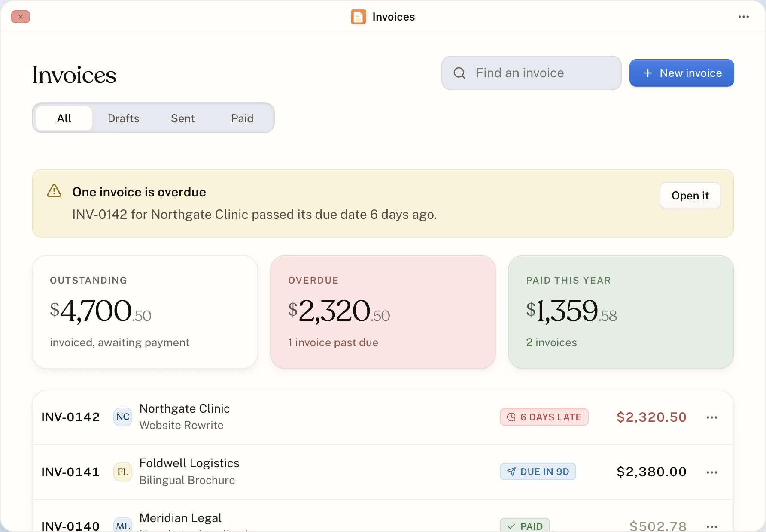
Task: Close the Invoices window
Action: pos(21,17)
